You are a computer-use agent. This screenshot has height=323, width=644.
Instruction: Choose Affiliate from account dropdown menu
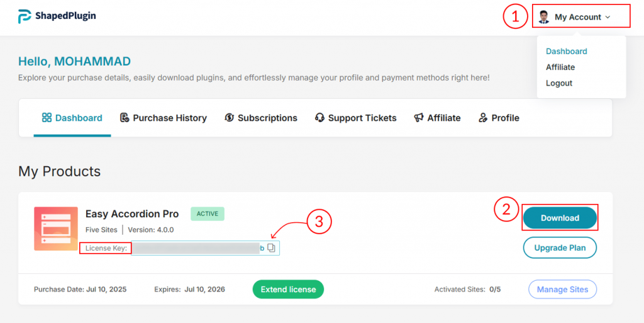[560, 67]
